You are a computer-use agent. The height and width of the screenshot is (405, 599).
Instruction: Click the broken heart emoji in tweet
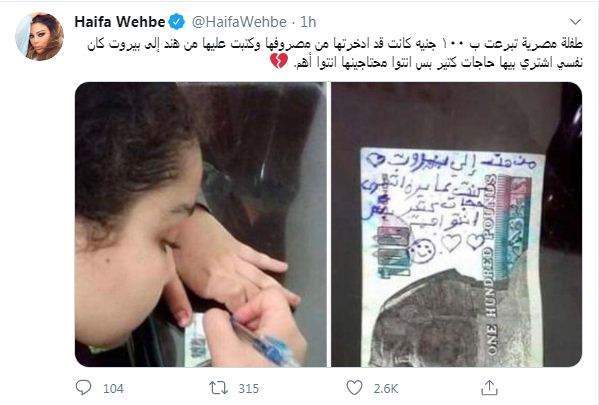279,62
